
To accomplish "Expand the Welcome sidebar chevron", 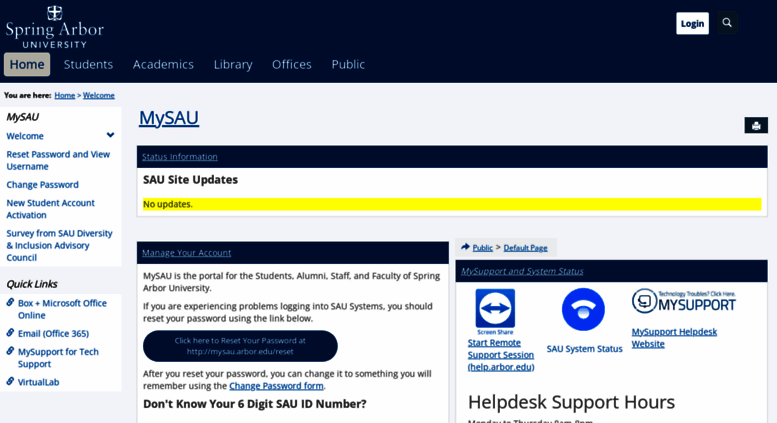I will click(111, 135).
